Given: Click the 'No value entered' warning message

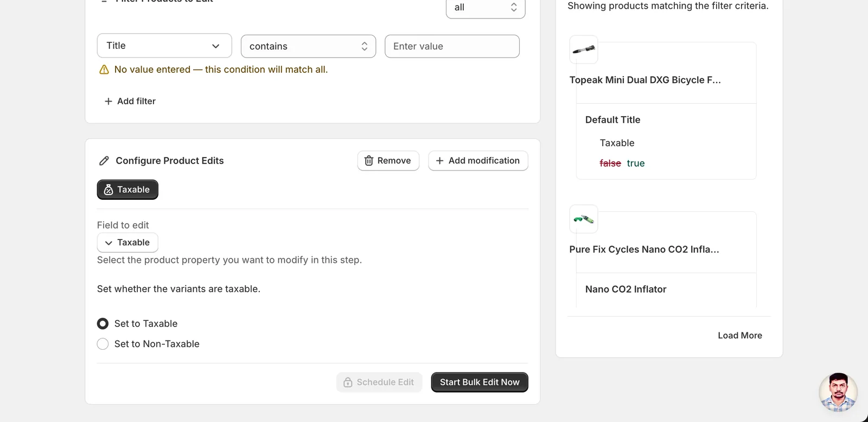Looking at the screenshot, I should pos(221,70).
